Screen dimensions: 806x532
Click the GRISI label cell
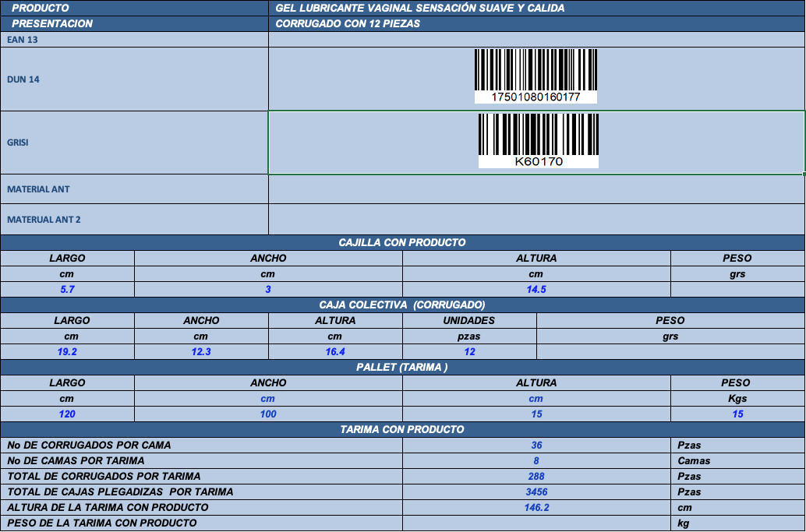(x=134, y=143)
